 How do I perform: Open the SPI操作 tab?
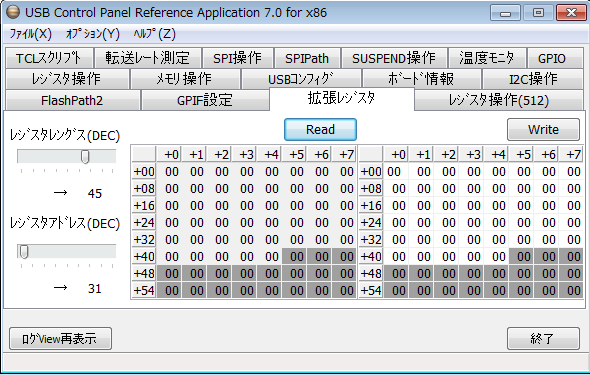click(237, 58)
